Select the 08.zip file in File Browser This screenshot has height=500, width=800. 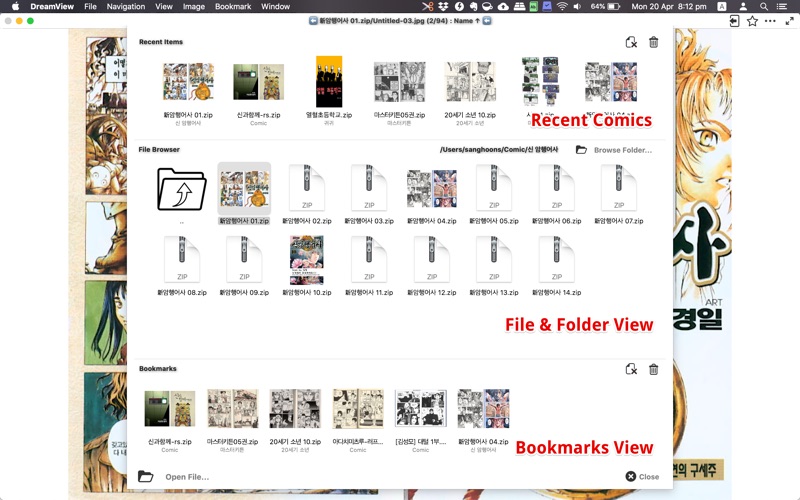[x=182, y=259]
